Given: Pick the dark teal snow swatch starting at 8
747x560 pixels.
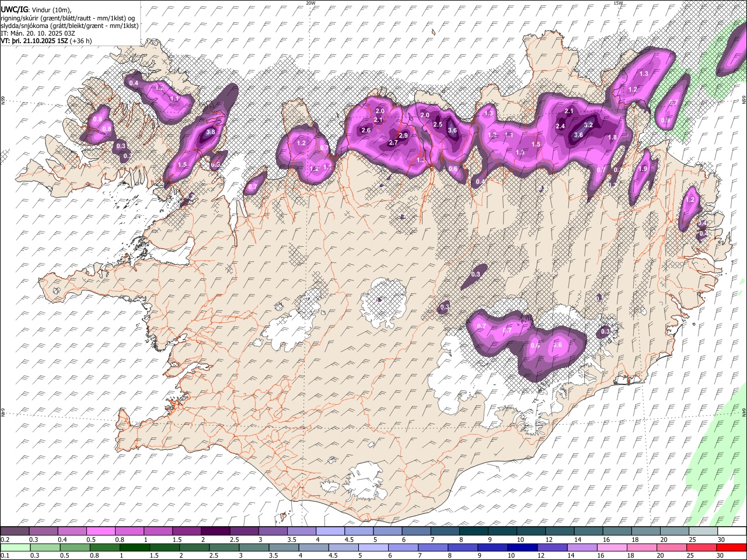Looking at the screenshot, I should click(473, 531).
